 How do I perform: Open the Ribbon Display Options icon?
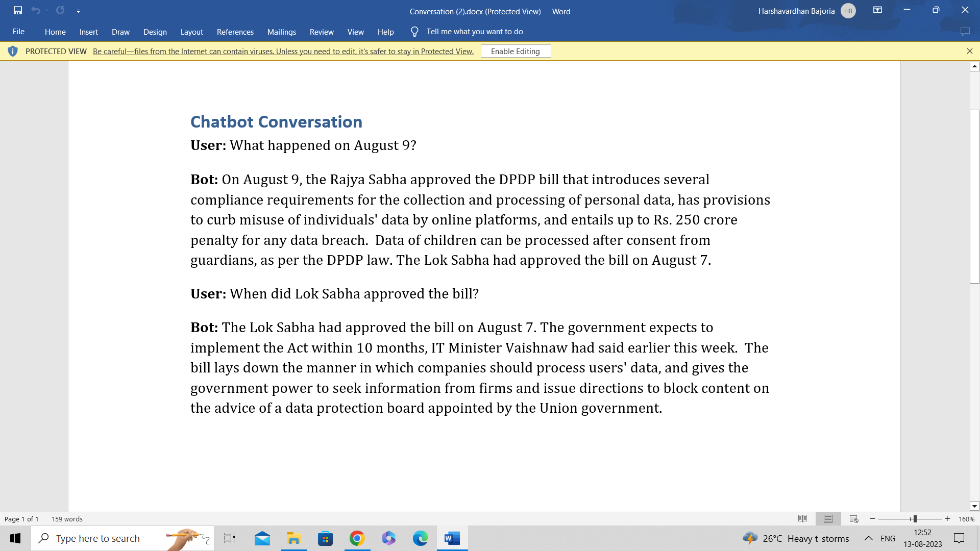point(877,10)
